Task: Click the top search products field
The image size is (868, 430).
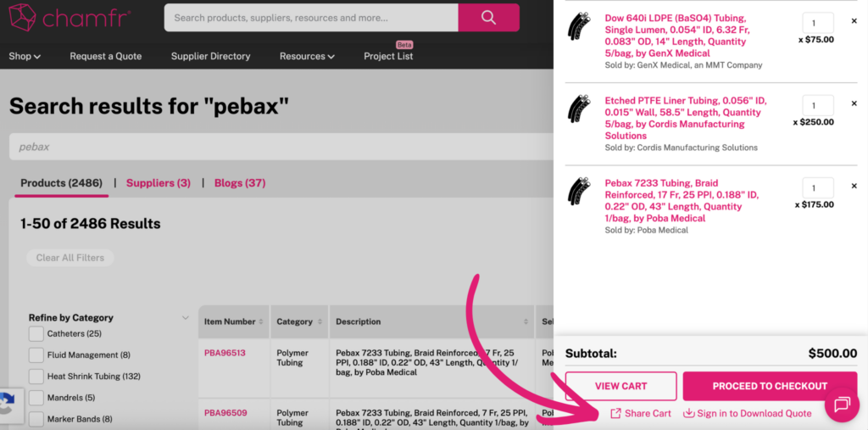Action: click(311, 18)
